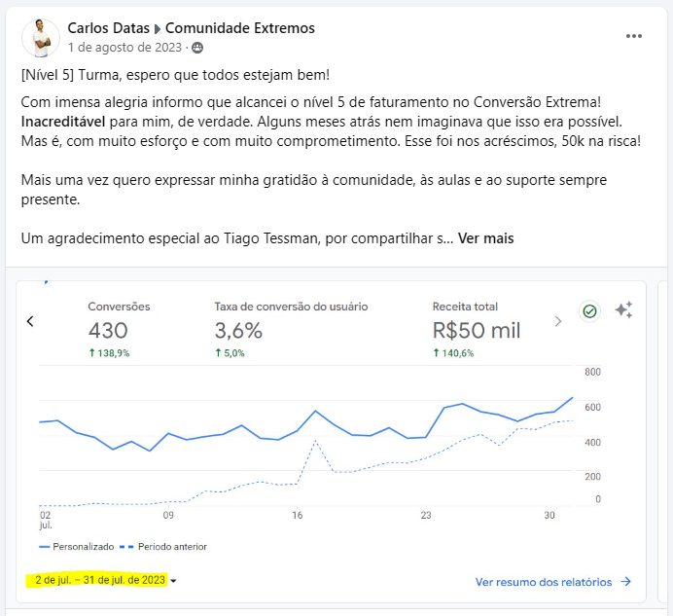Image resolution: width=673 pixels, height=616 pixels.
Task: Open Carlos Datas profile link
Action: point(108,28)
